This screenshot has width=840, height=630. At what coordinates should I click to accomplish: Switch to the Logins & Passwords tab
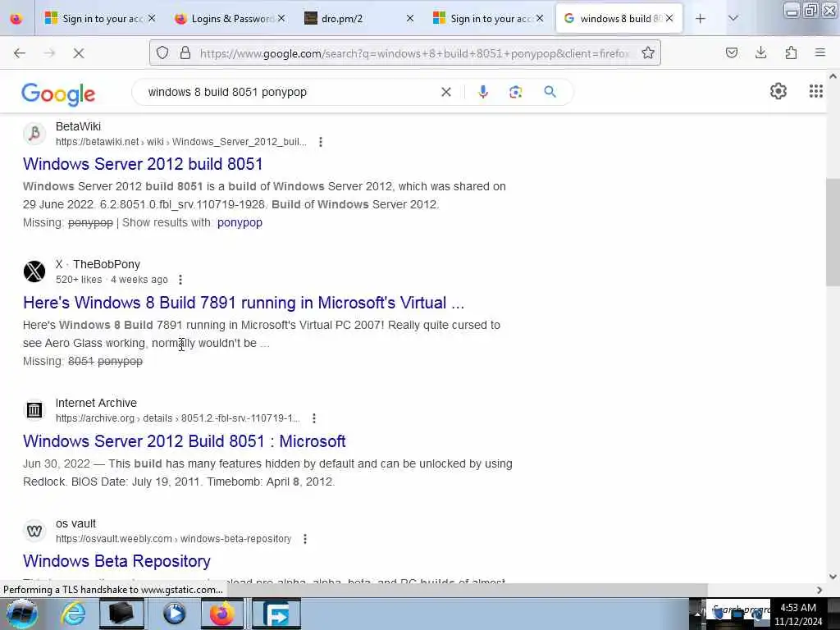(x=230, y=19)
